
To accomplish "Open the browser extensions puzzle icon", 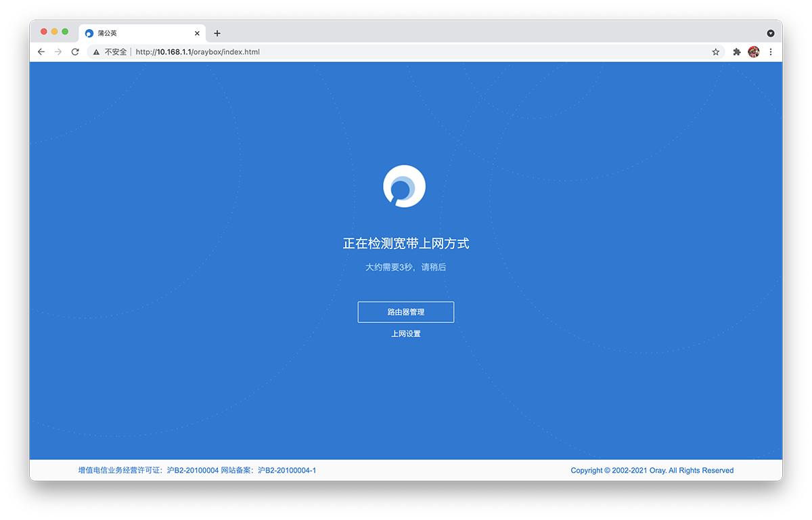I will (736, 51).
